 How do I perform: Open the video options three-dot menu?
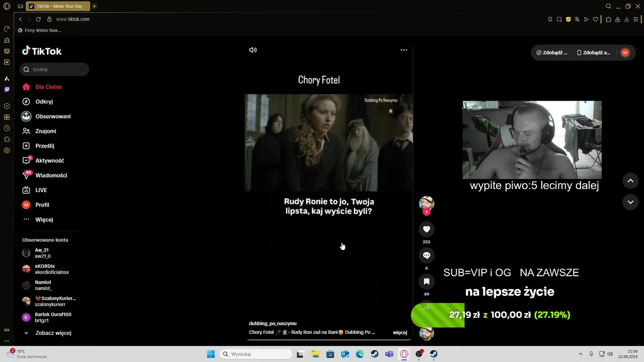(404, 50)
